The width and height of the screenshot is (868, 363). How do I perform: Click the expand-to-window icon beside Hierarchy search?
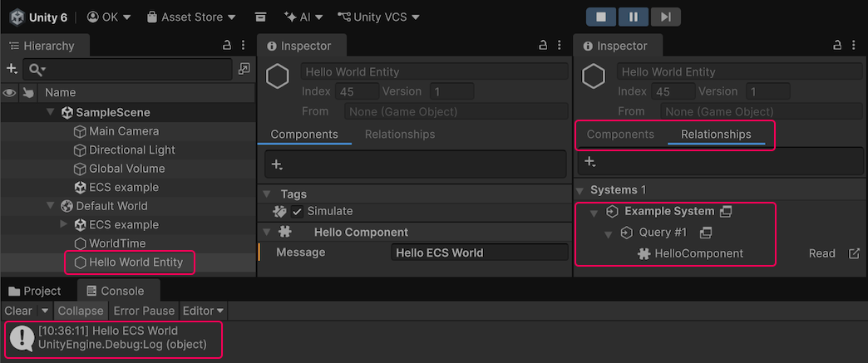coord(244,69)
